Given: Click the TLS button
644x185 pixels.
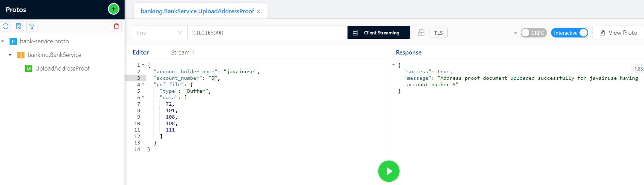Looking at the screenshot, I should [438, 33].
